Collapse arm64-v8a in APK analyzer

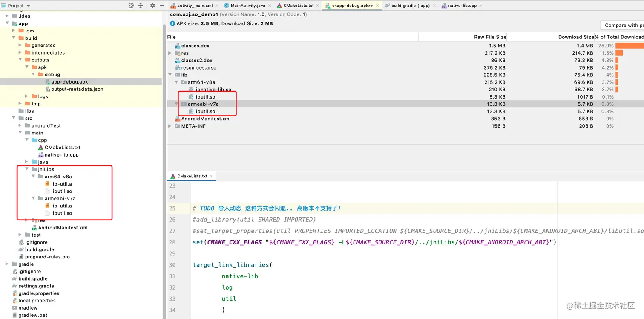tap(177, 82)
